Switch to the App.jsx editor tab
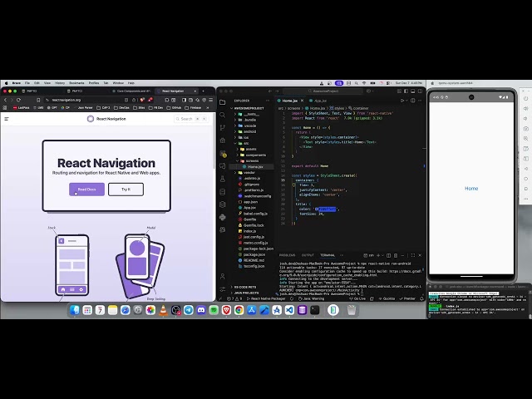532x399 pixels. click(320, 101)
